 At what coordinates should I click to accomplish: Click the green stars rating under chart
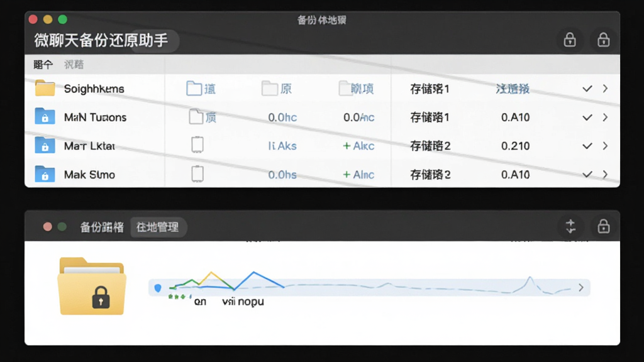(x=179, y=297)
